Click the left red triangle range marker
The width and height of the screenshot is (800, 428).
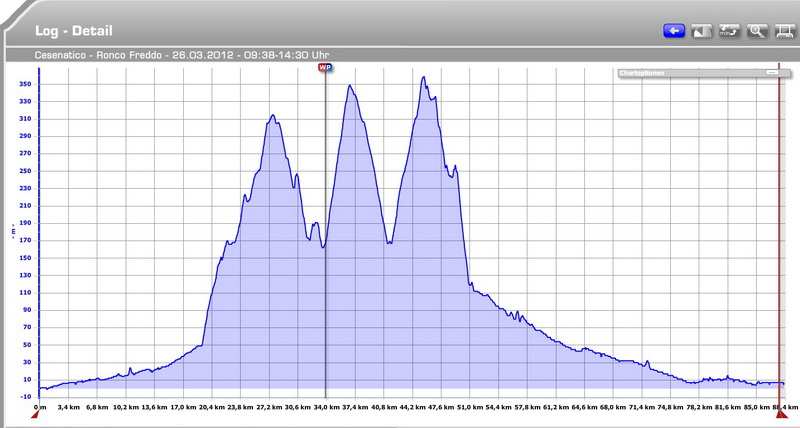pyautogui.click(x=36, y=414)
